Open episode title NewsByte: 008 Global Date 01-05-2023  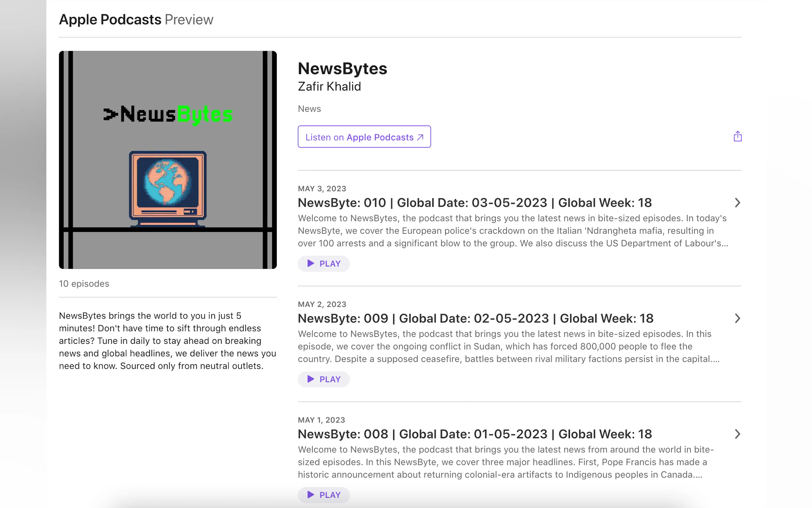click(x=475, y=434)
